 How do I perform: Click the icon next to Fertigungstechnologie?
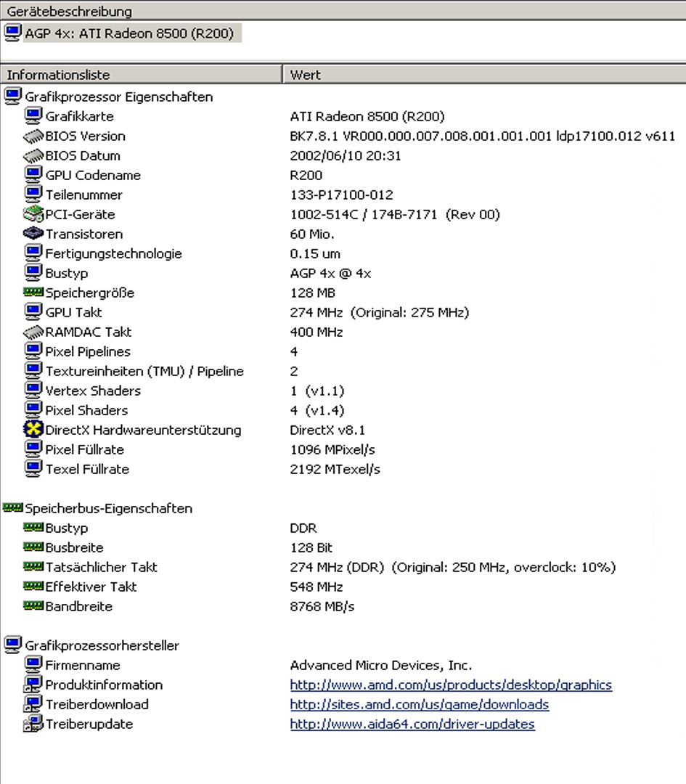coord(33,253)
